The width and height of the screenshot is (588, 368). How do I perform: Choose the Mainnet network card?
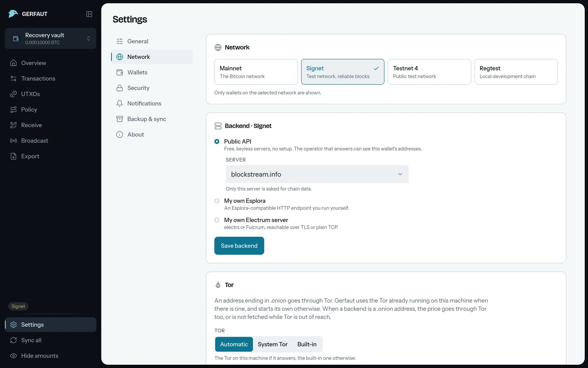click(256, 72)
